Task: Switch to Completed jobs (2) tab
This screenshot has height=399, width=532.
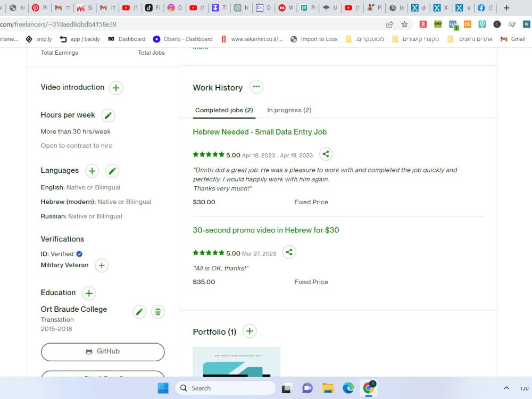Action: point(224,110)
